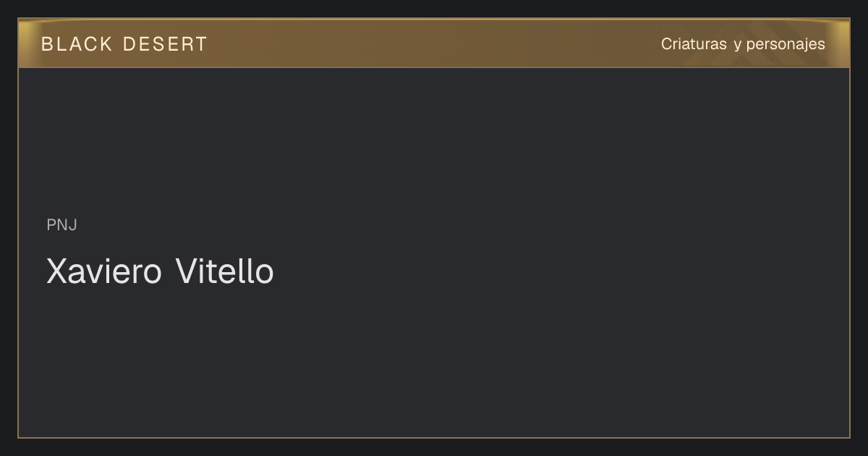Select the word Criaturas in the header
Viewport: 868px width, 456px height.
694,44
